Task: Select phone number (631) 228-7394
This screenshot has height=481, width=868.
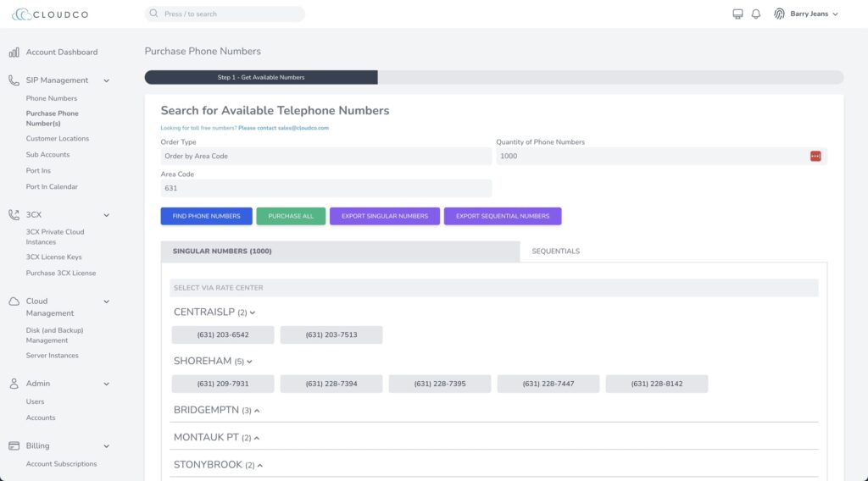Action: coord(331,384)
